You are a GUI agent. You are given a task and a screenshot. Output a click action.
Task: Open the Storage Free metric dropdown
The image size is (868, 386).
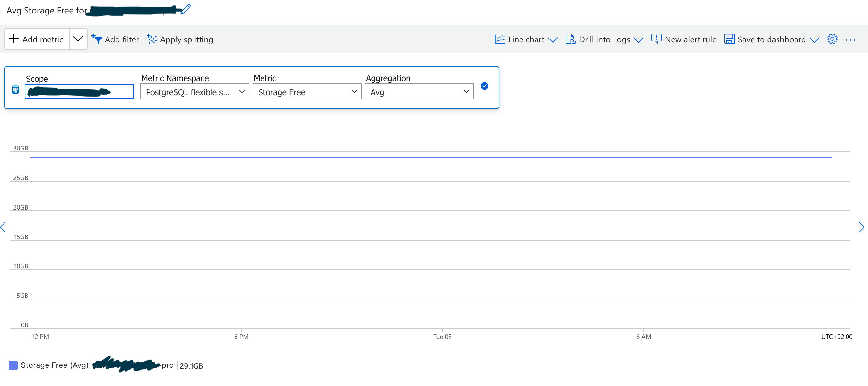coord(307,92)
